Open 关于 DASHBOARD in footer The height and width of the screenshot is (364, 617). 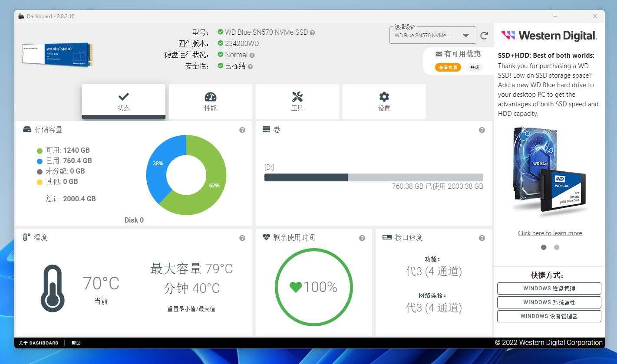tap(38, 343)
